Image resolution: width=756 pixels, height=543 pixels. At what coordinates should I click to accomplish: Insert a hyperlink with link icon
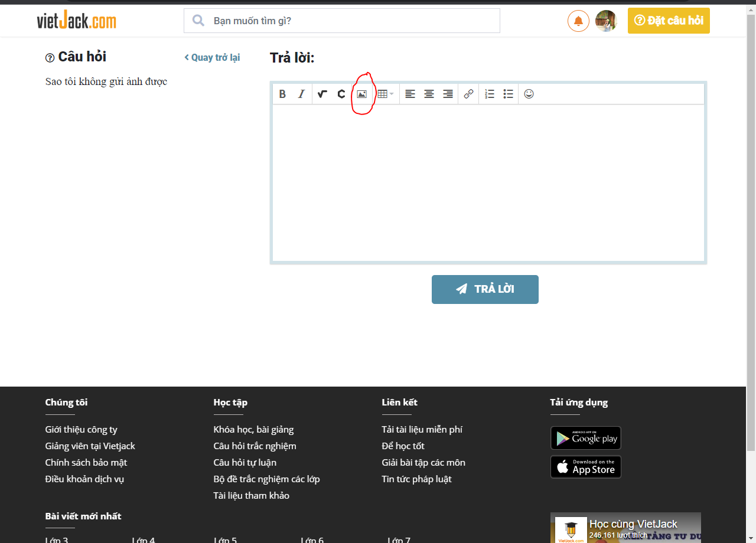468,94
